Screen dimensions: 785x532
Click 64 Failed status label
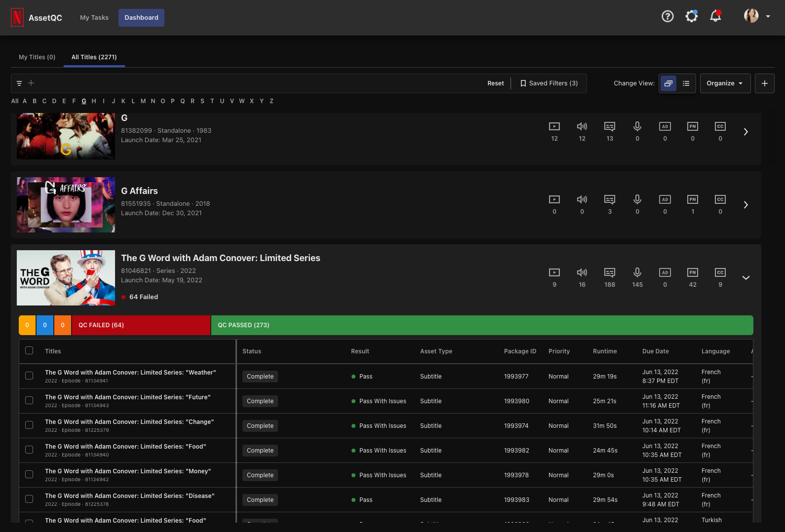click(x=140, y=297)
